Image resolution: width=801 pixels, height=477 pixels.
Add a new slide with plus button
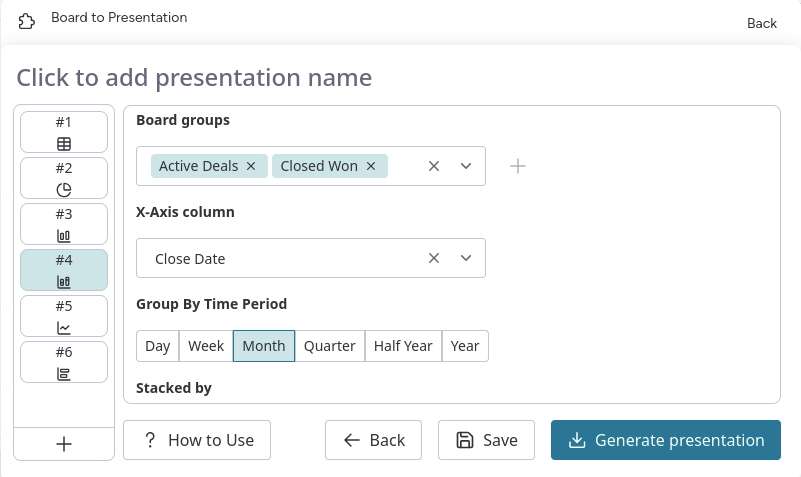(64, 444)
